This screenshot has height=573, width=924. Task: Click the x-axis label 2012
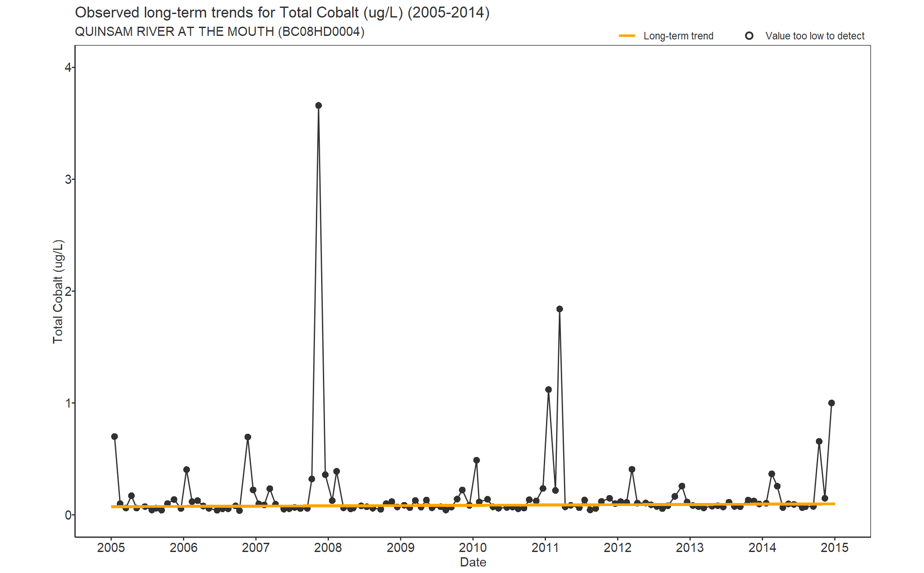(617, 548)
